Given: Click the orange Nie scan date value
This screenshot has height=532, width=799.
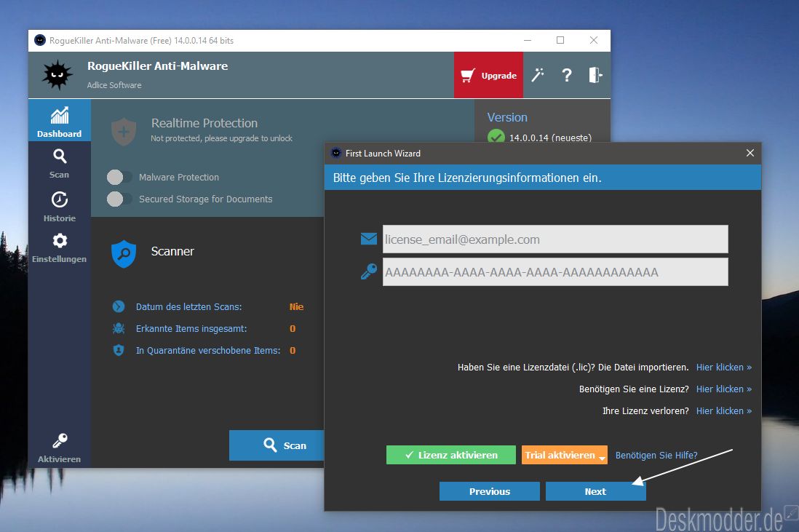Looking at the screenshot, I should (x=297, y=306).
